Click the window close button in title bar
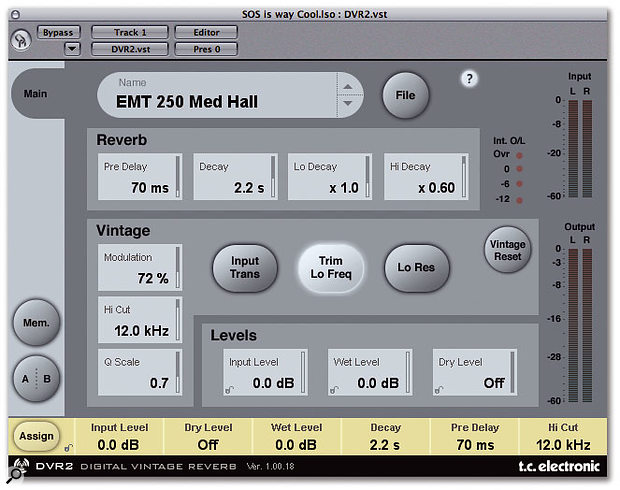This screenshot has width=620, height=490. [15, 15]
